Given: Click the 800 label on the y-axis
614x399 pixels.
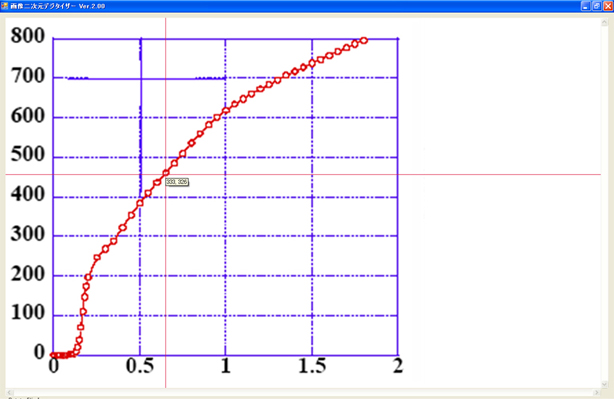Looking at the screenshot, I should tap(28, 36).
